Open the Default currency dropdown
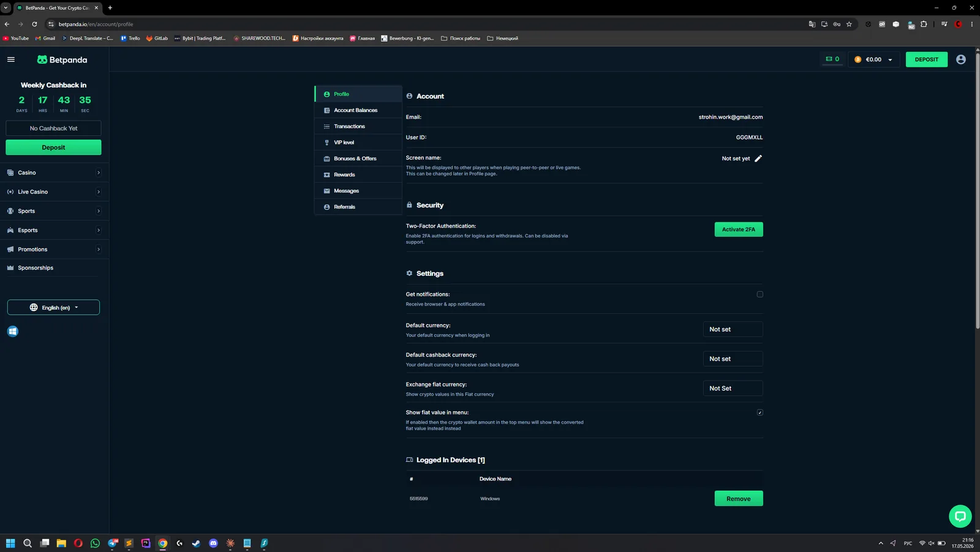Screen dimensions: 980x552 click(733, 329)
